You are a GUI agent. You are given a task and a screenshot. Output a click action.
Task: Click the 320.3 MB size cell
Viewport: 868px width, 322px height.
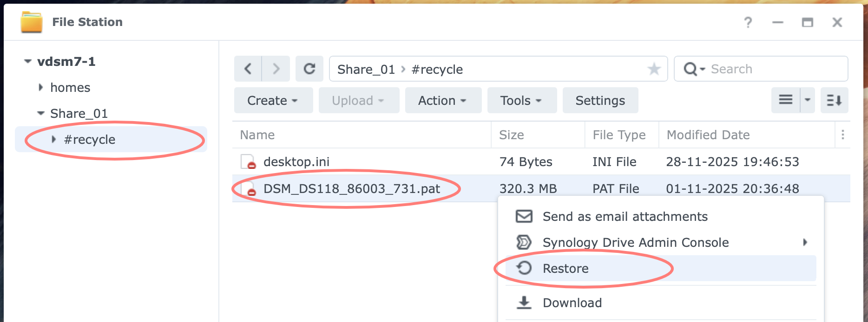tap(528, 188)
